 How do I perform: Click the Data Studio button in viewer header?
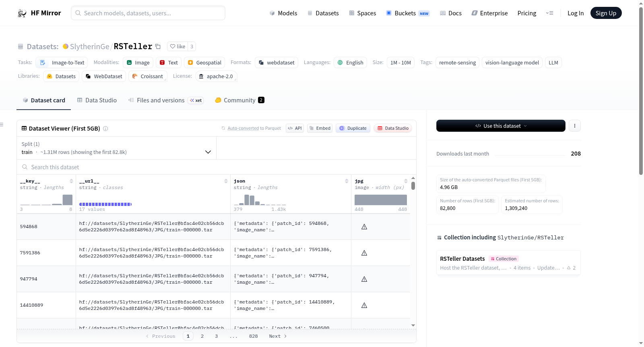[393, 128]
